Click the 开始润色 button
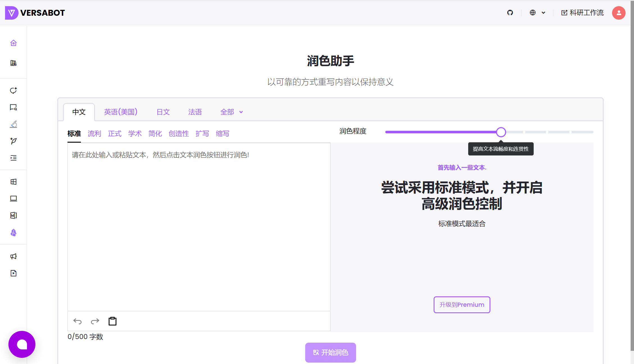This screenshot has height=364, width=634. click(330, 352)
